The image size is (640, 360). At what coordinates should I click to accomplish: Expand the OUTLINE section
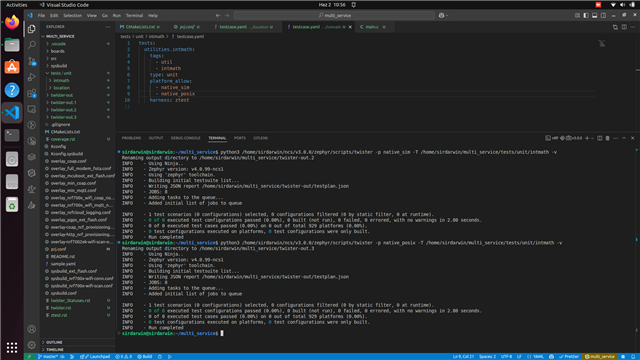pos(77,342)
